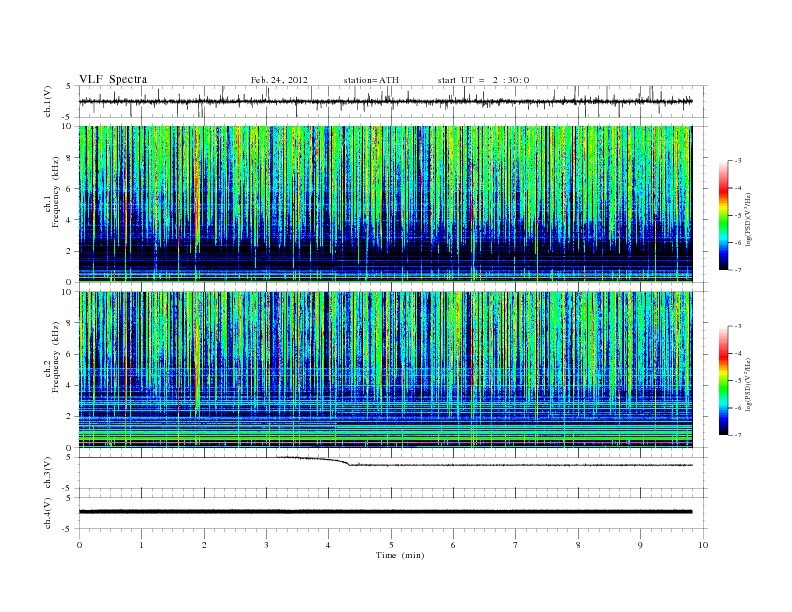Screen dimensions: 792x612
Task: Click the "9" tick on the time axis
Action: point(640,545)
